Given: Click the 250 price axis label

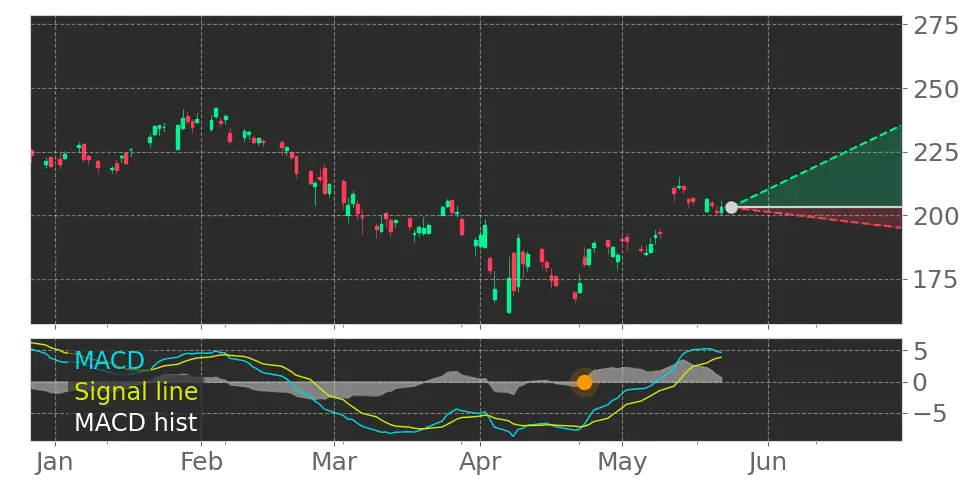Looking at the screenshot, I should tap(935, 90).
